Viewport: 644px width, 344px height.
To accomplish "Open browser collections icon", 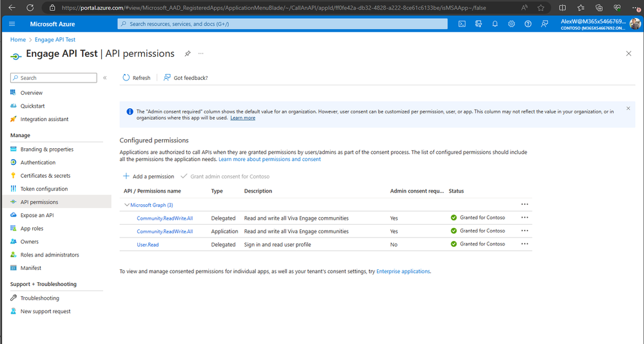I will pyautogui.click(x=599, y=7).
